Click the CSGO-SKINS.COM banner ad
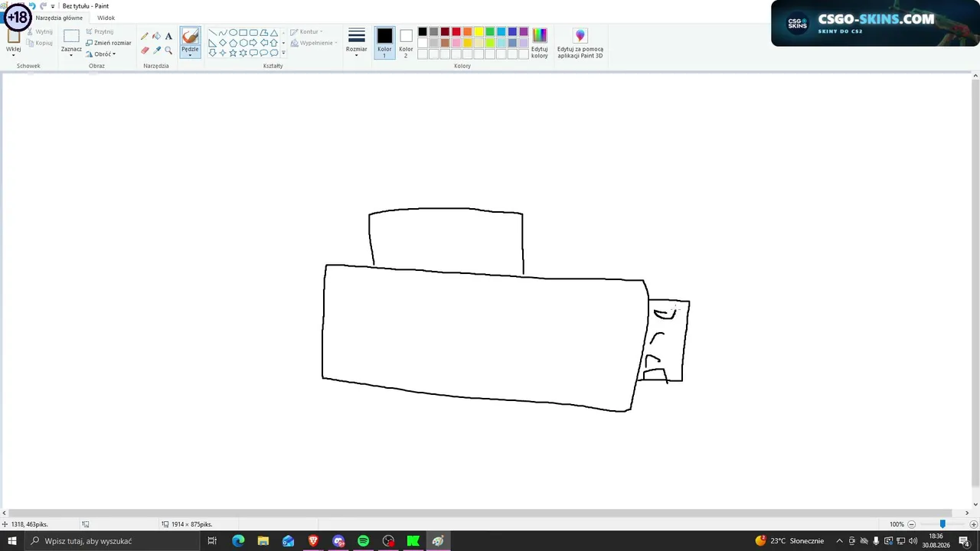Image resolution: width=980 pixels, height=551 pixels. point(874,23)
